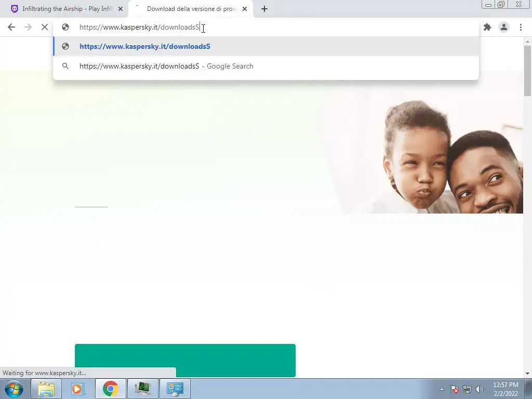Viewport: 532px width, 399px height.
Task: Click the Show desktop strip in the taskbar
Action: tap(528, 389)
